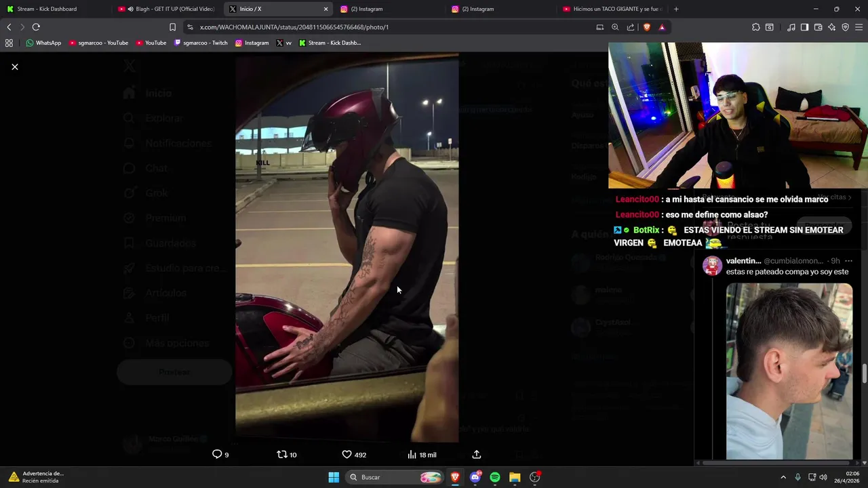Viewport: 868px width, 488px height.
Task: Open sgmarcoo - YouTube bookmark
Action: (x=99, y=43)
